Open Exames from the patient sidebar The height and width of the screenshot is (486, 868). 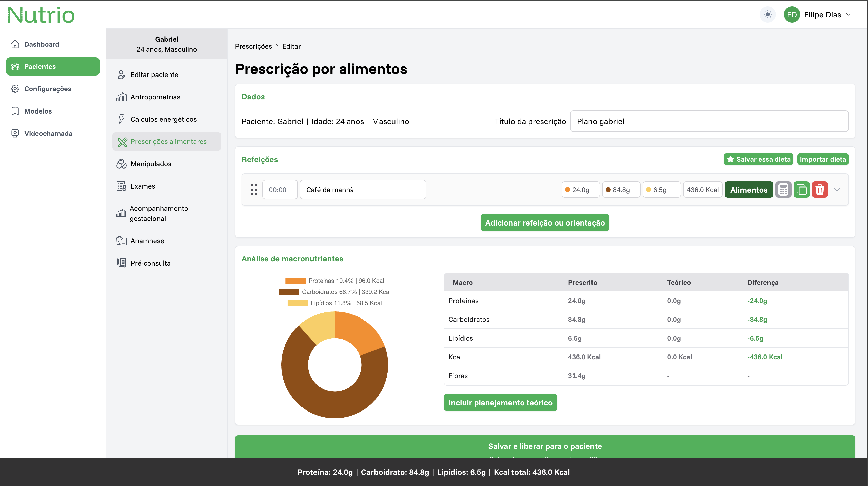[x=143, y=186]
